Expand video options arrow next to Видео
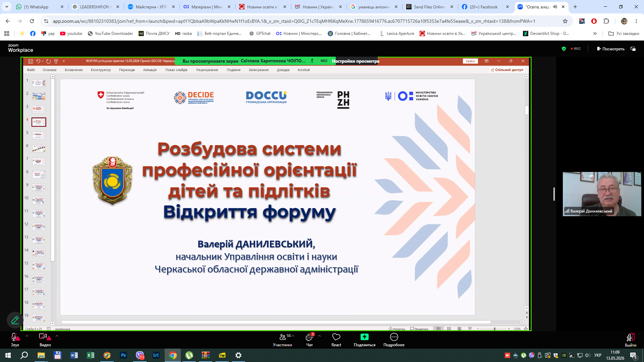Viewport: 644px width, 362px height. [57, 336]
